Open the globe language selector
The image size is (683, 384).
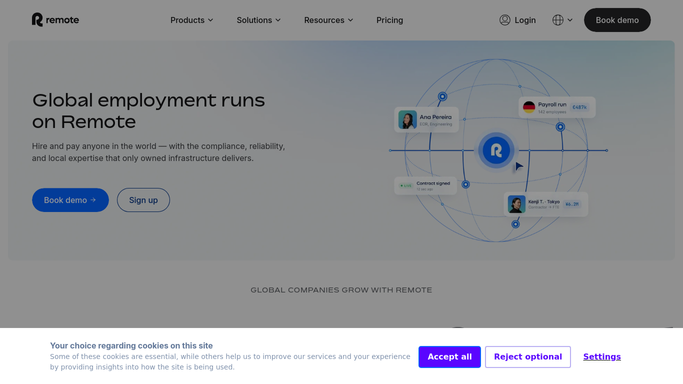point(562,20)
